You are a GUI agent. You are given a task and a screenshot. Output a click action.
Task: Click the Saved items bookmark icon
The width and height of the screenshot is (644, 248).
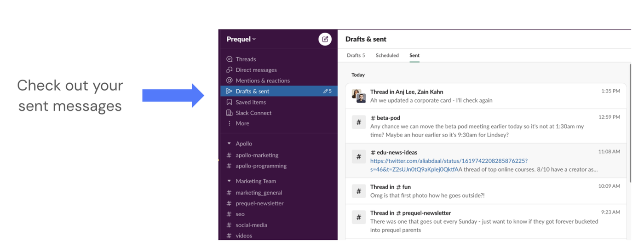click(x=229, y=102)
